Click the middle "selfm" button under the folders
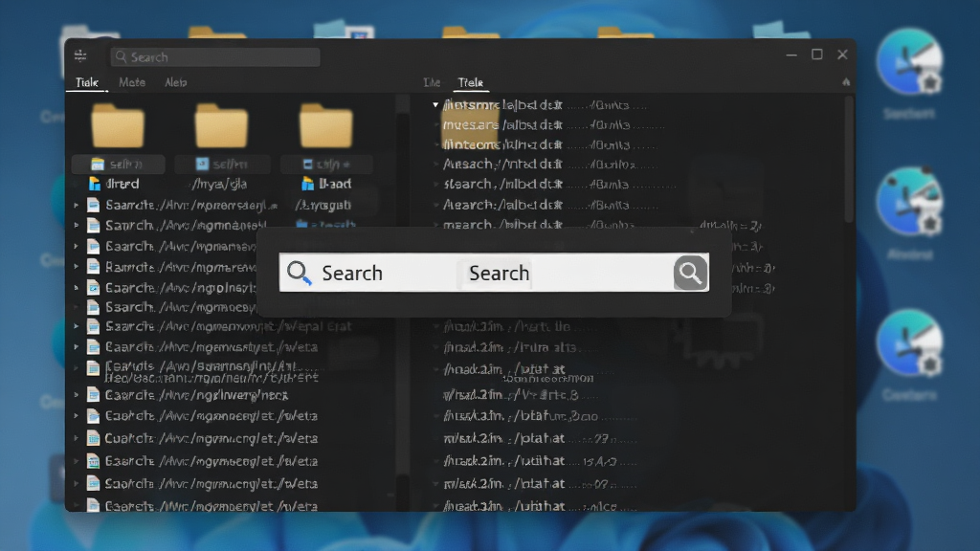980x551 pixels. 222,165
